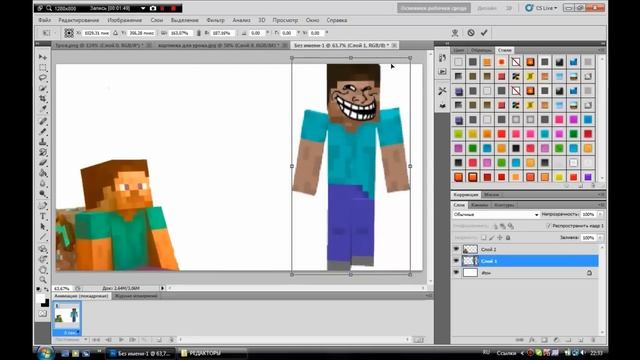Open the Фильтр menu

[216, 20]
